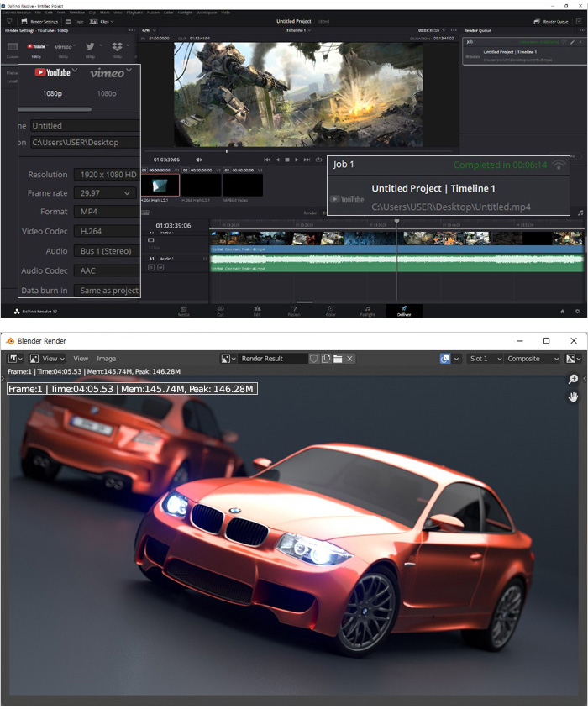Screen dimensions: 588x709
Task: Switch to the Color page
Action: tap(331, 311)
